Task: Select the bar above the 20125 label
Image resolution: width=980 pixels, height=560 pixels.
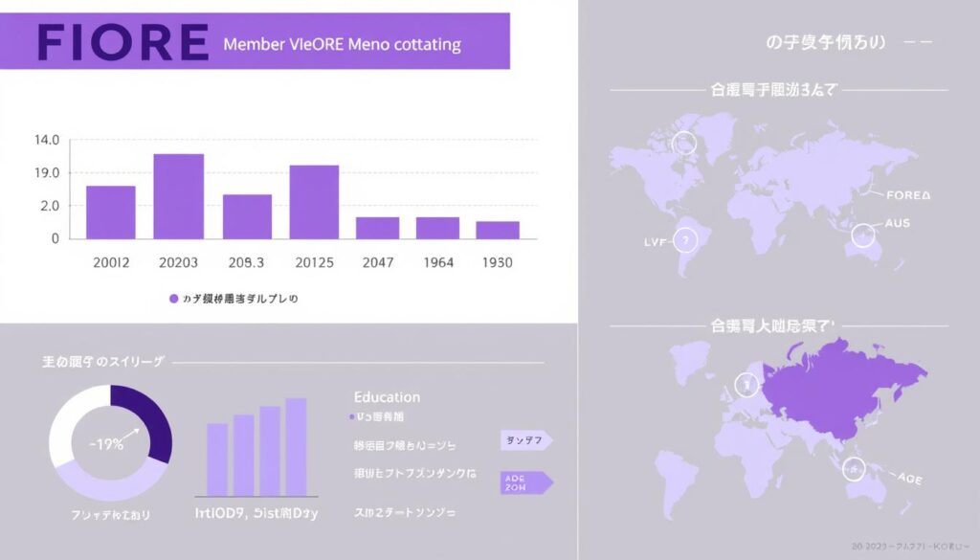Action: 314,202
